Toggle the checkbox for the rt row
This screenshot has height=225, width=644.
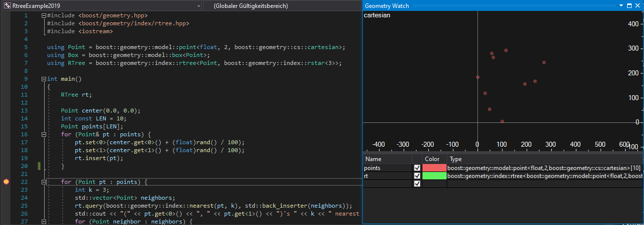point(417,175)
